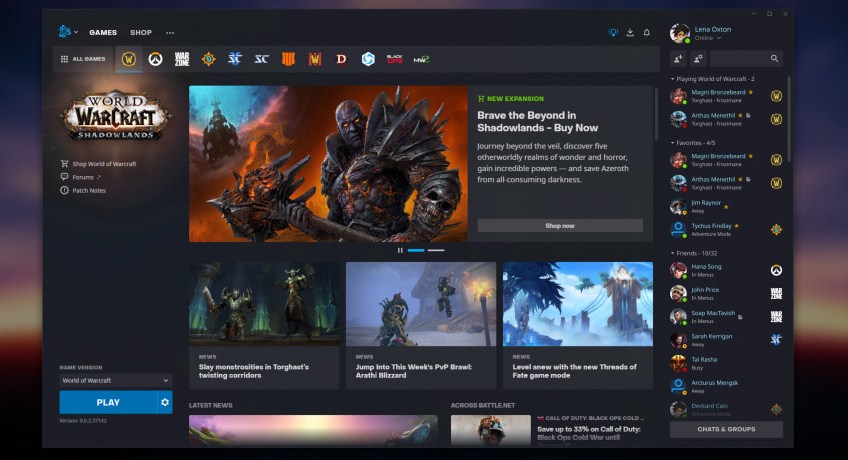Viewport: 848px width, 460px height.
Task: Open the Game Version World of Warcraft dropdown
Action: pyautogui.click(x=116, y=381)
